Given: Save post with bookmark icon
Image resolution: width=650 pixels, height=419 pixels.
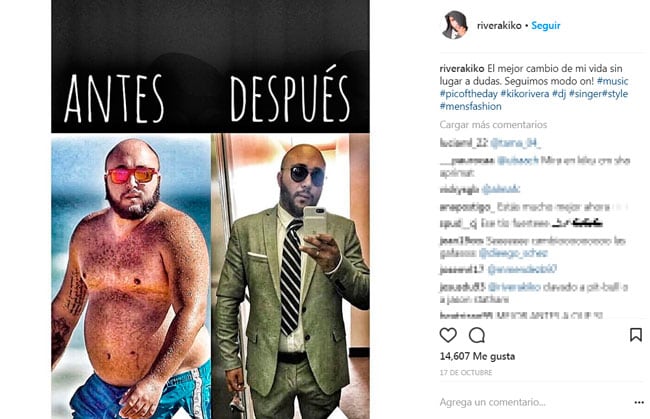Looking at the screenshot, I should pyautogui.click(x=635, y=335).
